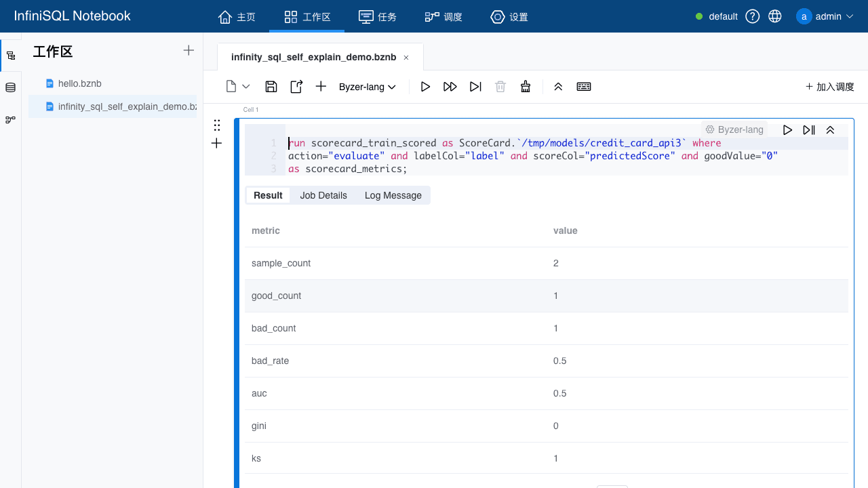Select infinity_sql_self_explain_demo.bznb in file tree

click(x=113, y=106)
